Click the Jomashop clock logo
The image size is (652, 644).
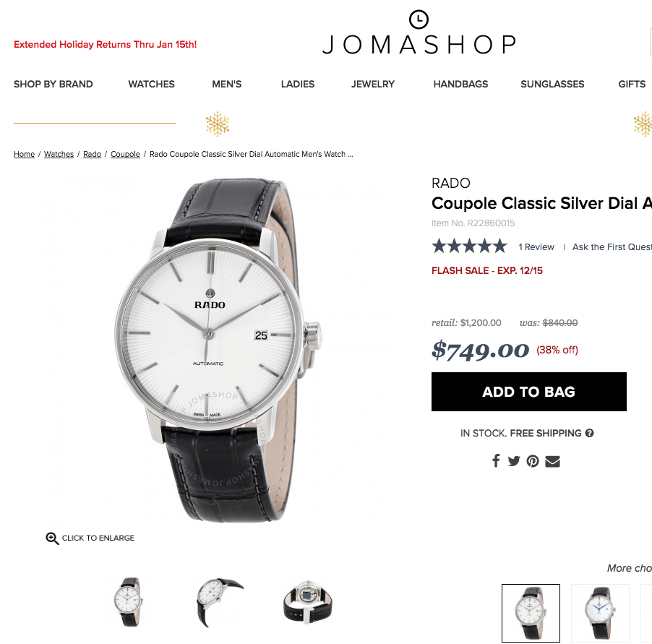[419, 19]
